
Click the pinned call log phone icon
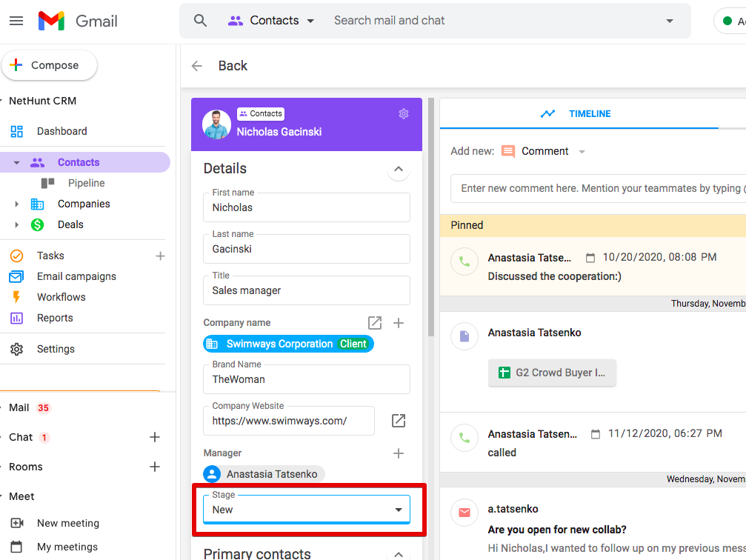464,261
